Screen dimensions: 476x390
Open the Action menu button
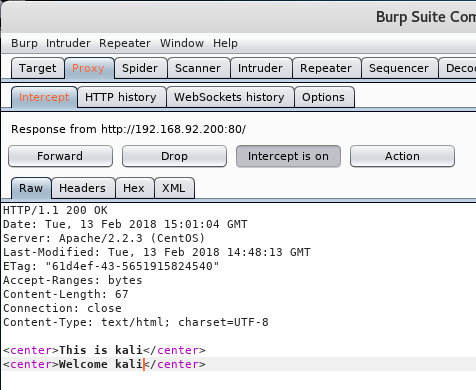[x=402, y=156]
